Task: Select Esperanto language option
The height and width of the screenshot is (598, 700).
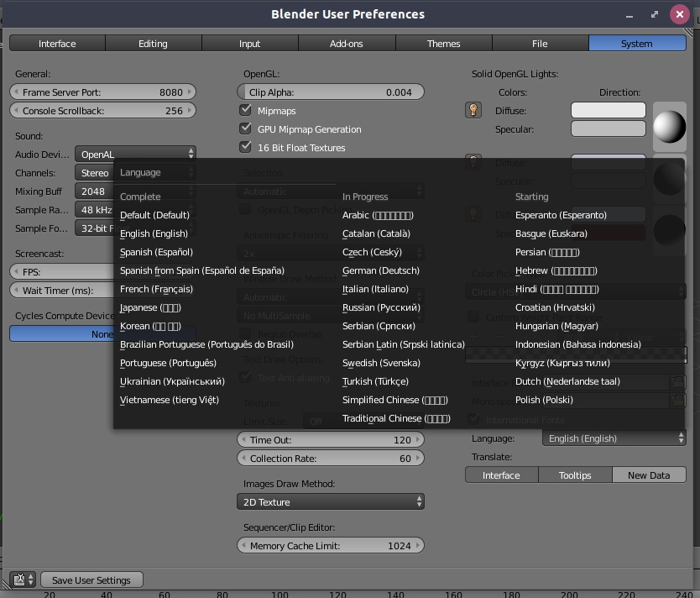Action: point(561,215)
